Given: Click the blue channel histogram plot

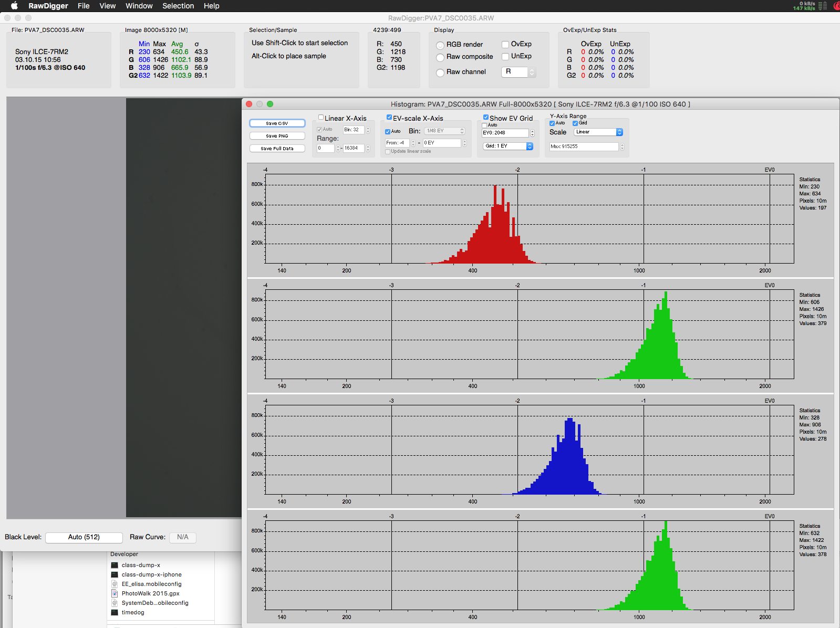Looking at the screenshot, I should [x=530, y=450].
